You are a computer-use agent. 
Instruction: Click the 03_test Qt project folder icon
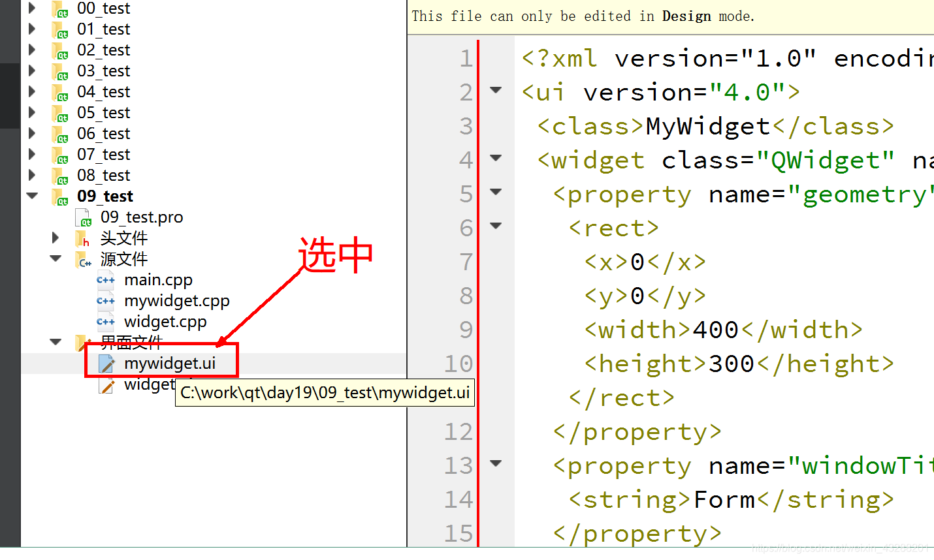(60, 72)
